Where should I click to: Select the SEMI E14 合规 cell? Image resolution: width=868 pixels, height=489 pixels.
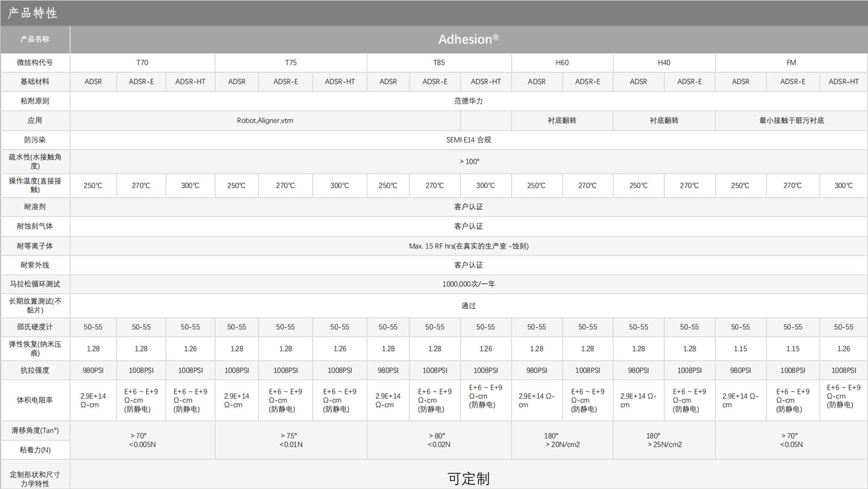coord(468,140)
